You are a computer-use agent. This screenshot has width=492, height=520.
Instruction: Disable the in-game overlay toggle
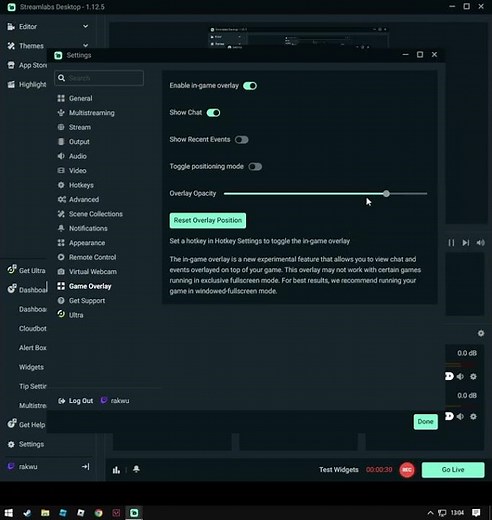point(250,86)
